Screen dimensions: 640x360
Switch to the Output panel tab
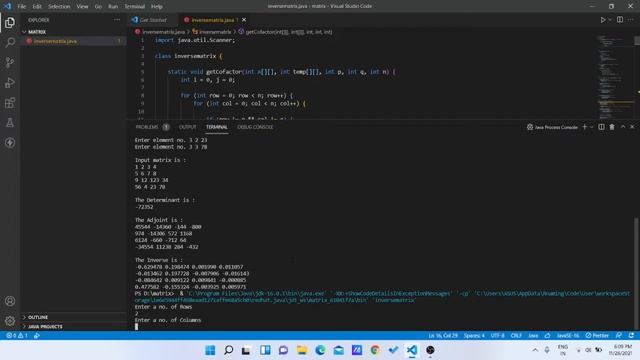click(187, 127)
